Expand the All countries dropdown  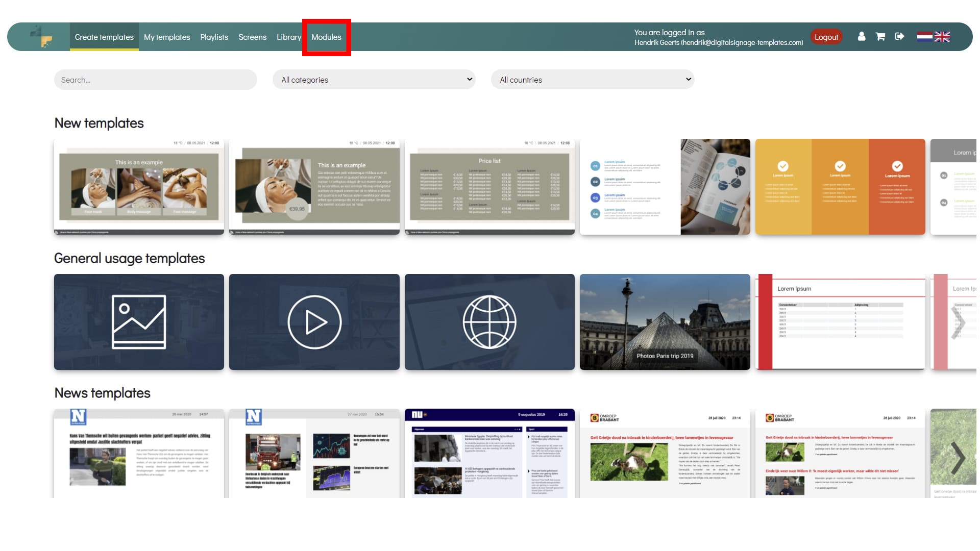593,80
